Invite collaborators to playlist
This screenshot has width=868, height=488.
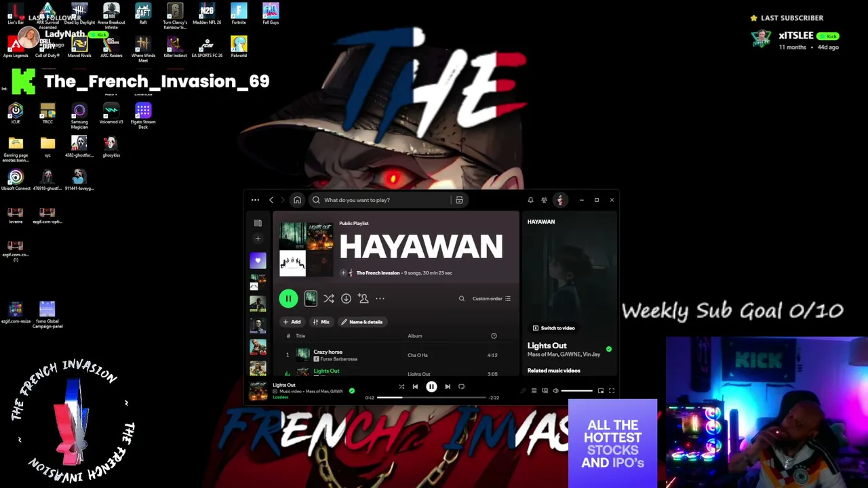click(363, 298)
